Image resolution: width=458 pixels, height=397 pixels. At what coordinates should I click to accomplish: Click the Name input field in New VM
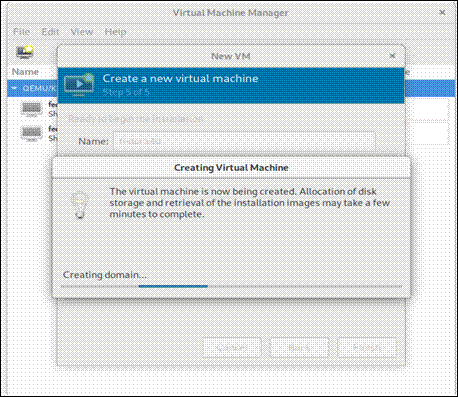[x=244, y=141]
